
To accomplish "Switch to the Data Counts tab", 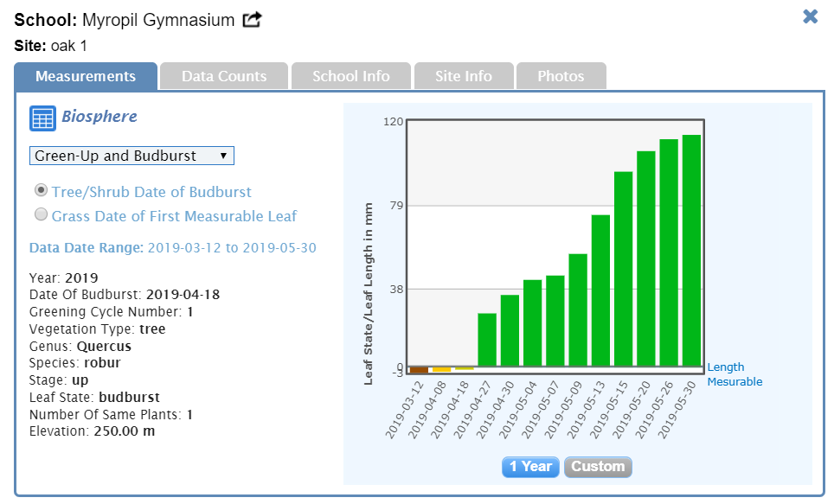I will [x=224, y=76].
